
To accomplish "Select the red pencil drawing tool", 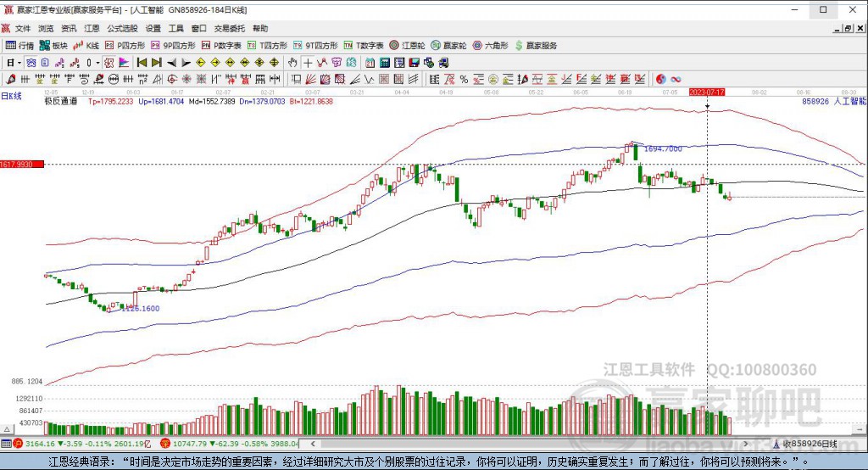I will [x=10, y=79].
